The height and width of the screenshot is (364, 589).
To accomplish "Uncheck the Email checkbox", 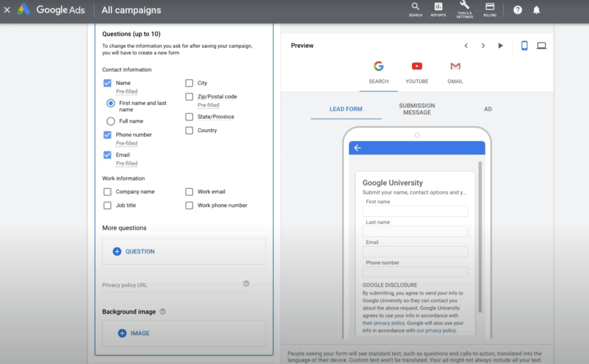I will (x=108, y=155).
